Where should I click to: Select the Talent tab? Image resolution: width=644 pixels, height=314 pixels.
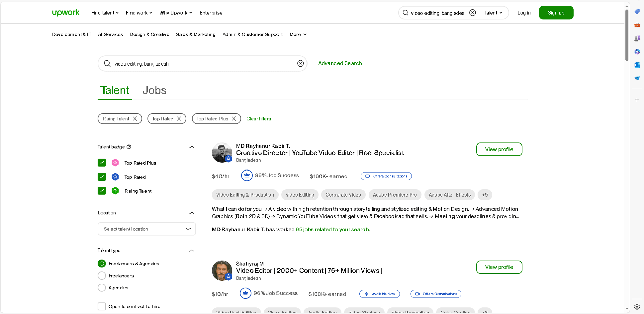[115, 90]
